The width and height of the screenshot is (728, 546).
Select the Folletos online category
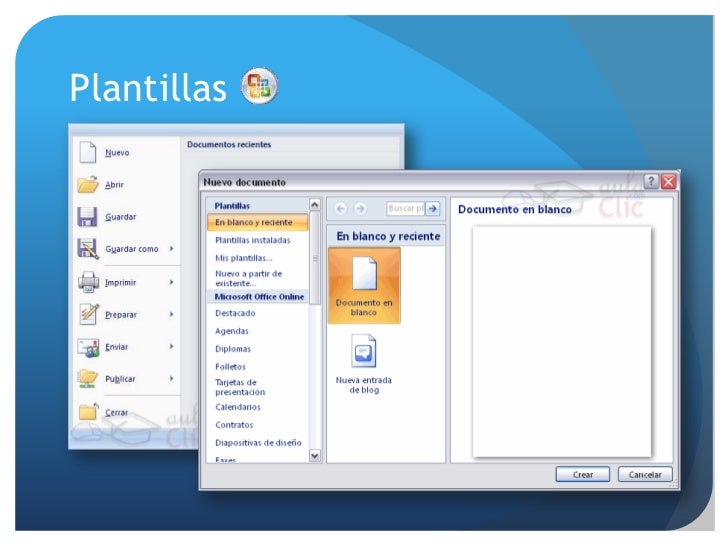pyautogui.click(x=230, y=367)
